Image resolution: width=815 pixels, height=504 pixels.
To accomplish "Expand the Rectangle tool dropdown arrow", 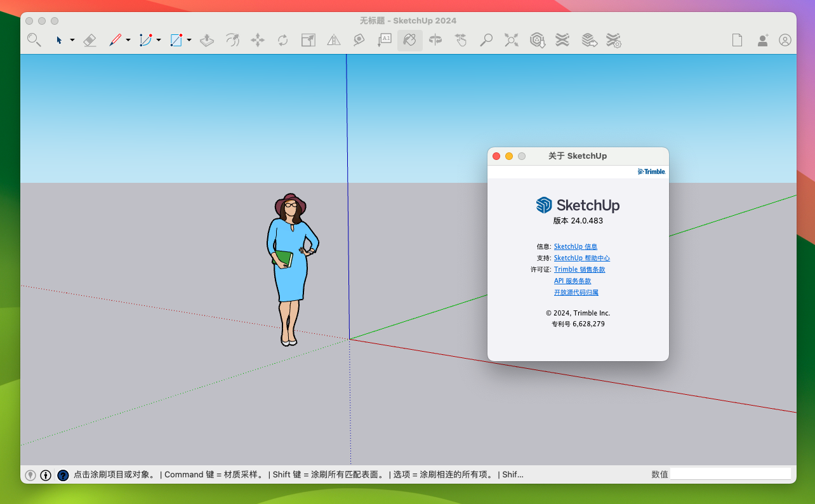I will (189, 40).
